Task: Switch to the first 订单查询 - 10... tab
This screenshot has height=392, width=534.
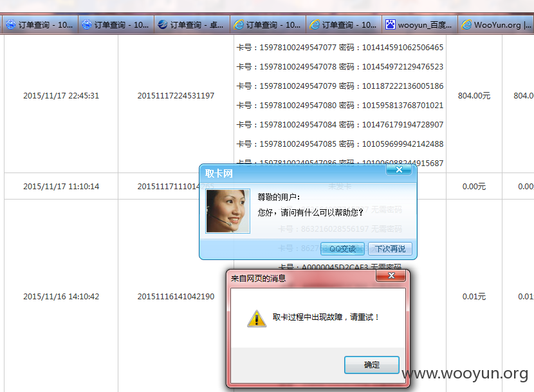Action: click(x=40, y=25)
